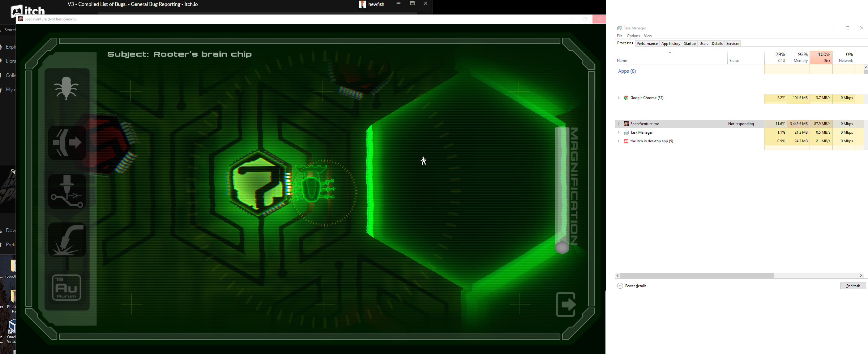This screenshot has height=354, width=868.
Task: Sort processes by the Memory column
Action: click(799, 57)
